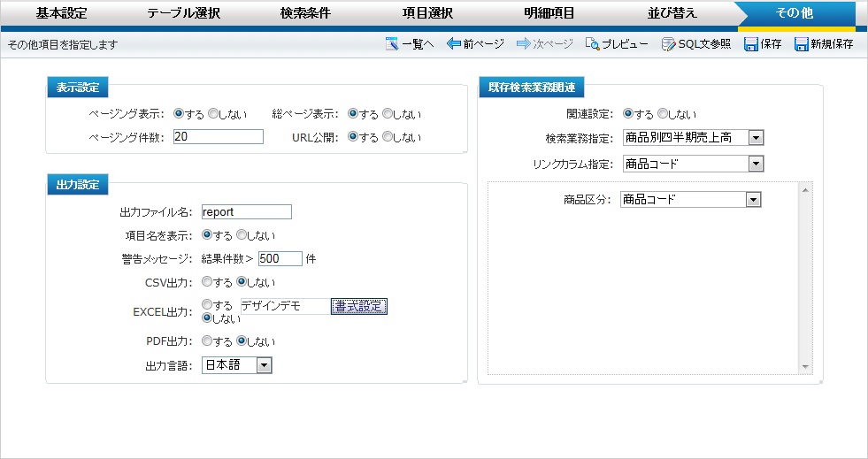Click the 一覧へ list icon

(392, 43)
